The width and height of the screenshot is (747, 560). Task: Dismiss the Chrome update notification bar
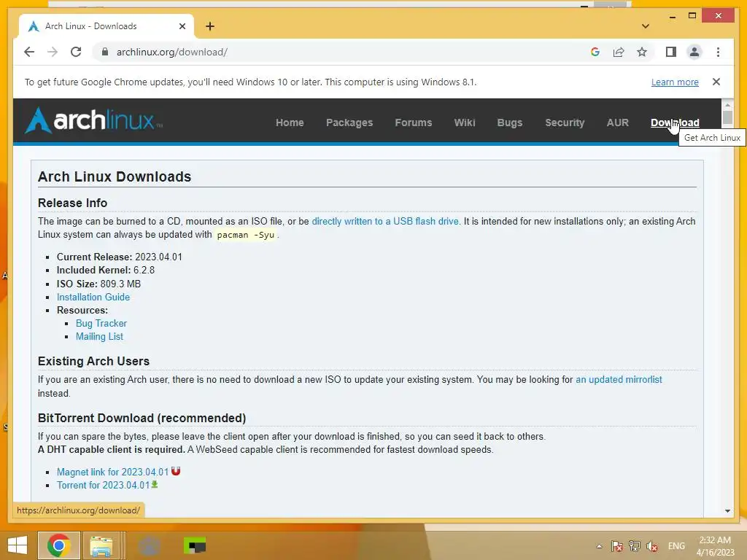click(x=716, y=82)
